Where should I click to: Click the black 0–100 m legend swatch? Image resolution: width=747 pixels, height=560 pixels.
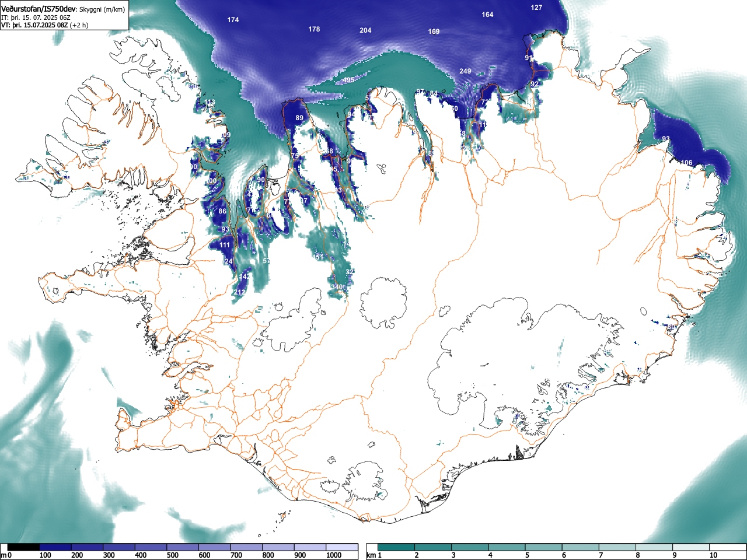23,547
